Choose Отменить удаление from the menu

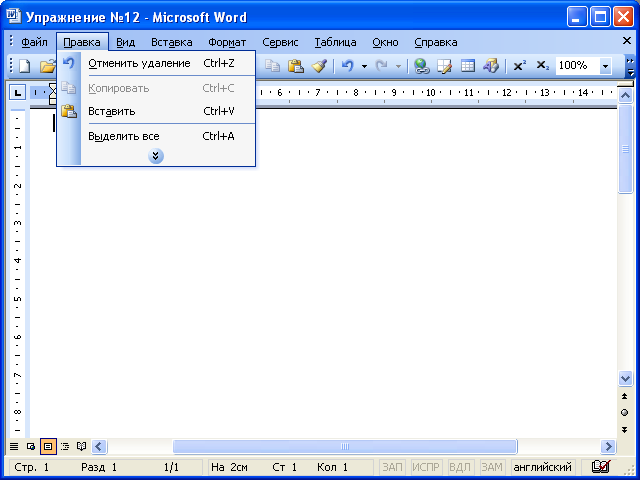[x=156, y=63]
